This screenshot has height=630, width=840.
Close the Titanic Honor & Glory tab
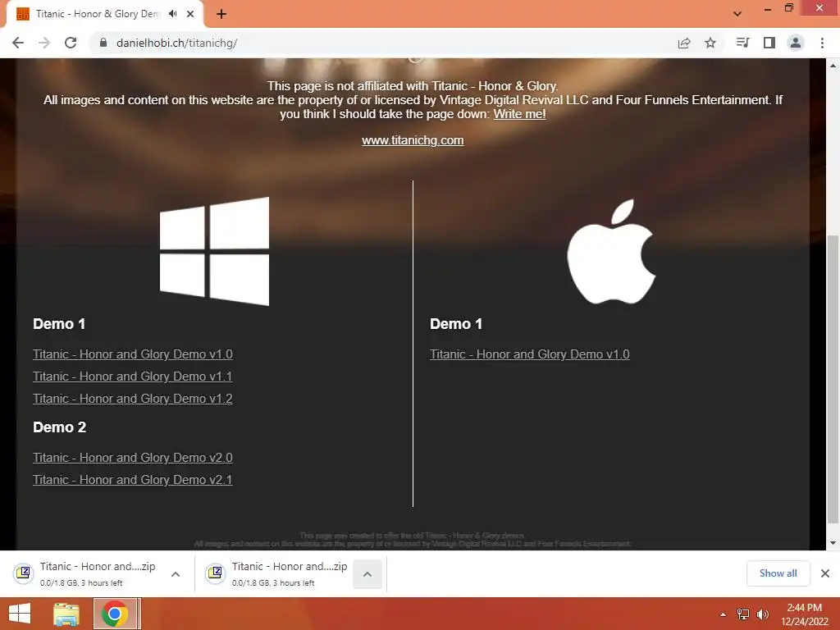tap(190, 14)
